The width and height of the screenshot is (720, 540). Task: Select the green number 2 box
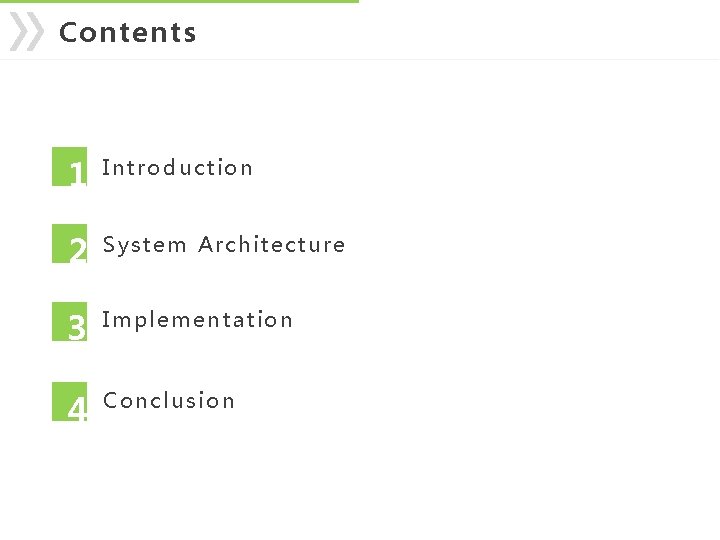click(69, 244)
